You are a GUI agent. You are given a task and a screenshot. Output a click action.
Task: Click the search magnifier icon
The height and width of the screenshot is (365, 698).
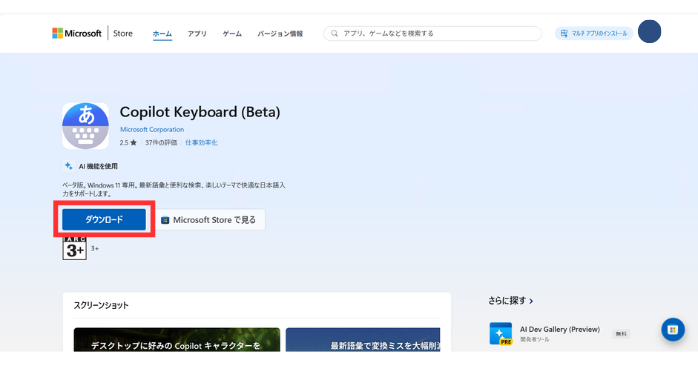pos(334,33)
